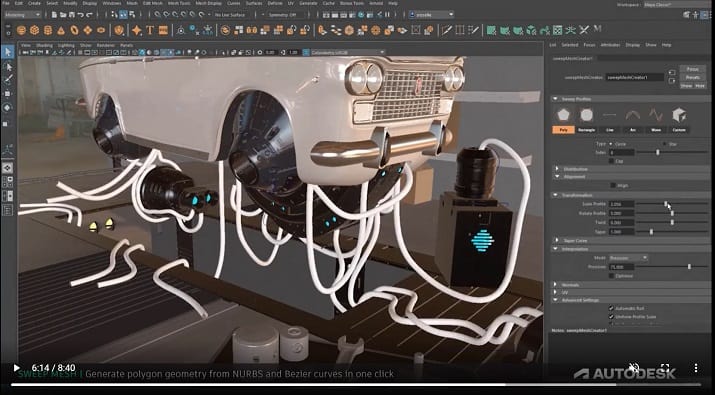Open the Deform menu
This screenshot has width=715, height=395.
coord(275,3)
